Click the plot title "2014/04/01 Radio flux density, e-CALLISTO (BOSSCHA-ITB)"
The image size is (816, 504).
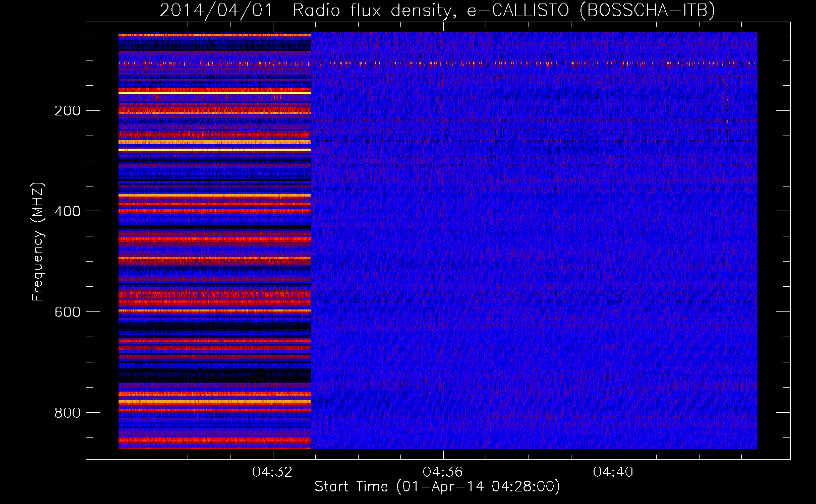click(x=437, y=10)
